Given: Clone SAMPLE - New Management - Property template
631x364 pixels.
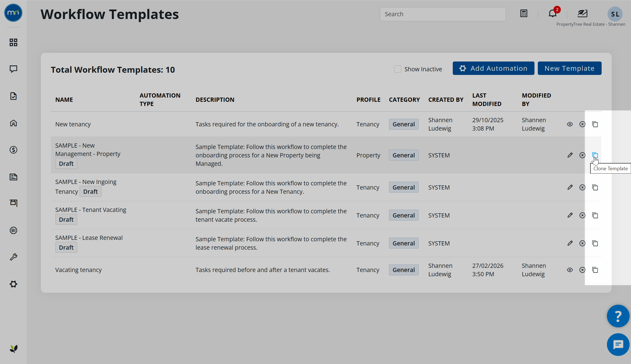Looking at the screenshot, I should [595, 155].
